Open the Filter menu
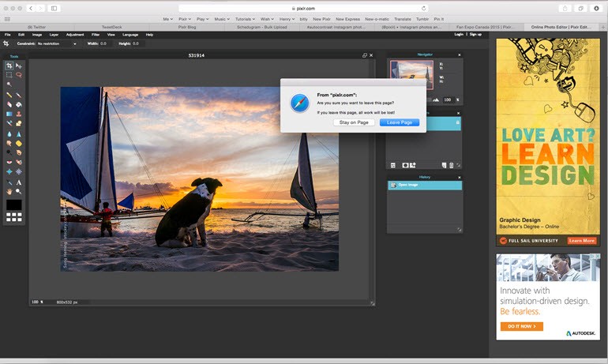The image size is (608, 364). 96,35
